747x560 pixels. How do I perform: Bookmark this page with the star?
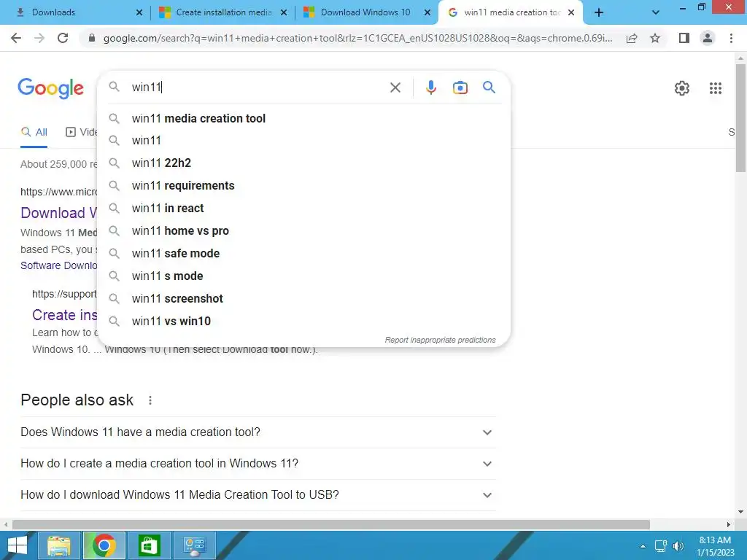655,38
